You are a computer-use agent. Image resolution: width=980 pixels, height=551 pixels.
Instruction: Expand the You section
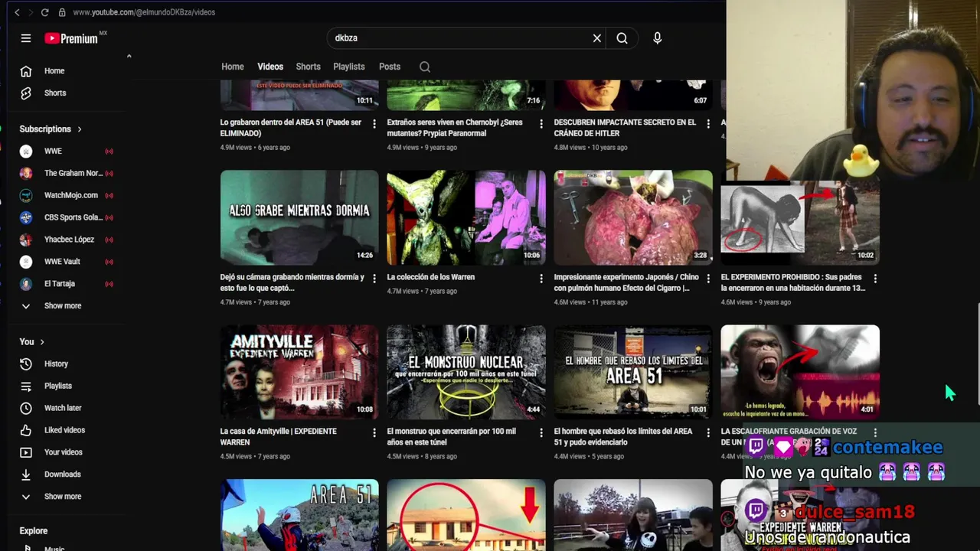[x=32, y=342]
